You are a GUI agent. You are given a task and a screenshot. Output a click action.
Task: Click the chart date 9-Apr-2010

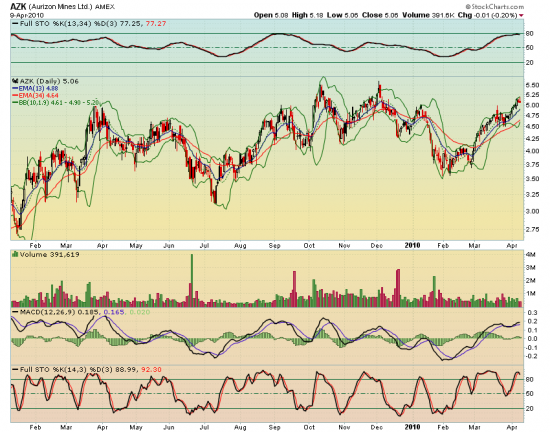(x=27, y=15)
